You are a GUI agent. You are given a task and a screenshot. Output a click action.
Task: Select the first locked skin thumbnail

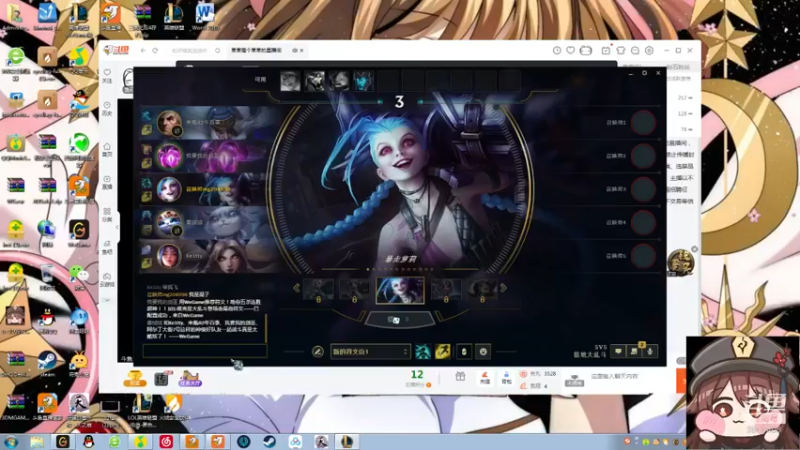(x=318, y=290)
